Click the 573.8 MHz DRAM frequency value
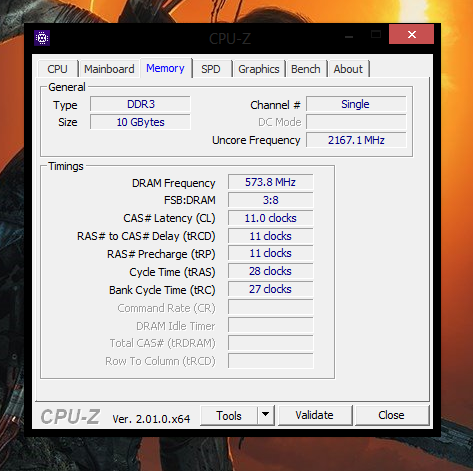 pyautogui.click(x=271, y=182)
